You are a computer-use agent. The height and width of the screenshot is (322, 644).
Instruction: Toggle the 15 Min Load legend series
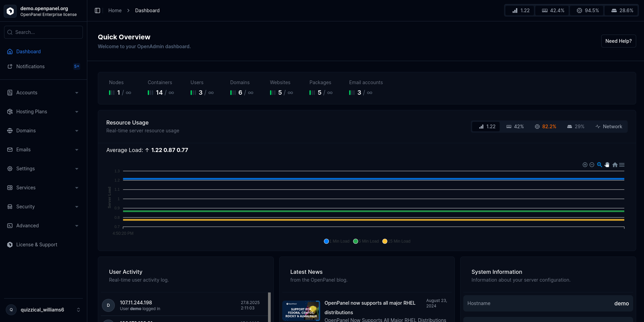click(396, 241)
